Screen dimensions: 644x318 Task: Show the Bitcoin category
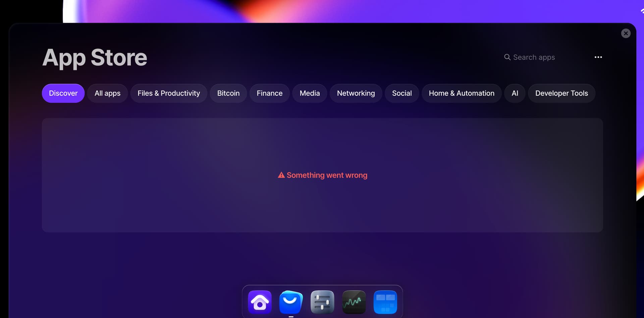tap(228, 93)
